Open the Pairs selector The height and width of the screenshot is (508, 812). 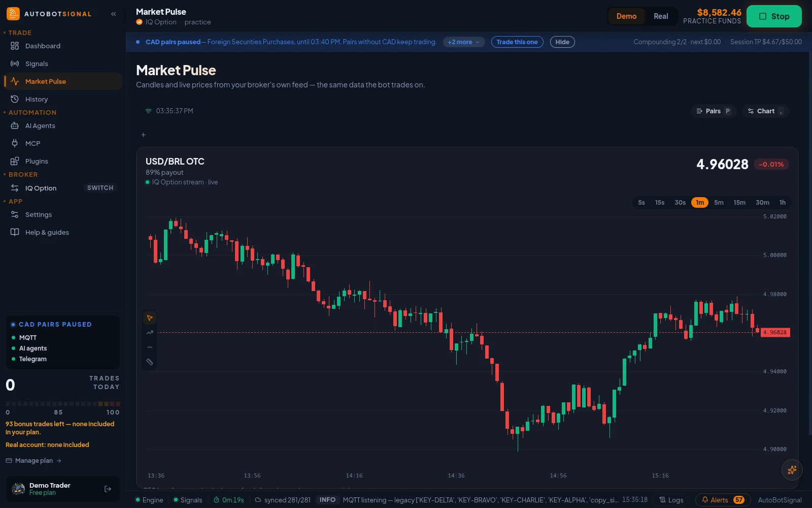click(x=714, y=111)
